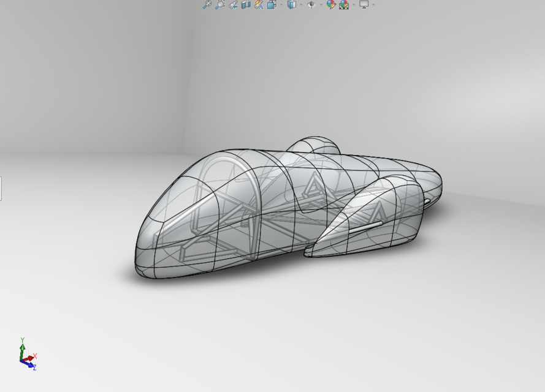Open Dynamic Annotation Views icon
545x392 pixels.
tap(259, 4)
